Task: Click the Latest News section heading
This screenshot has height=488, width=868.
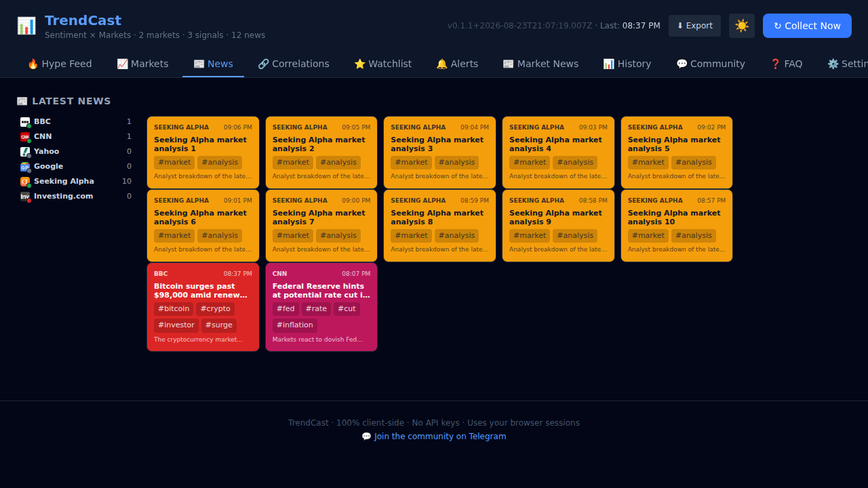Action: [64, 101]
